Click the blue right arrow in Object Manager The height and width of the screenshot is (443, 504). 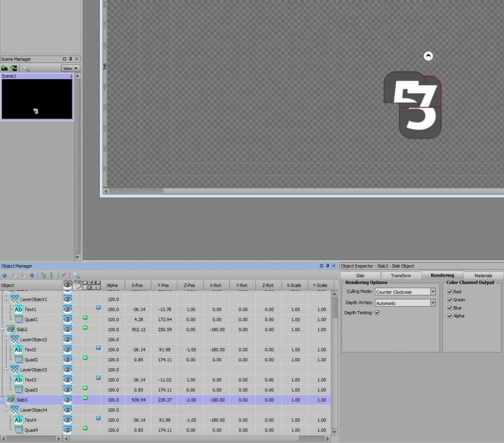coord(32,276)
